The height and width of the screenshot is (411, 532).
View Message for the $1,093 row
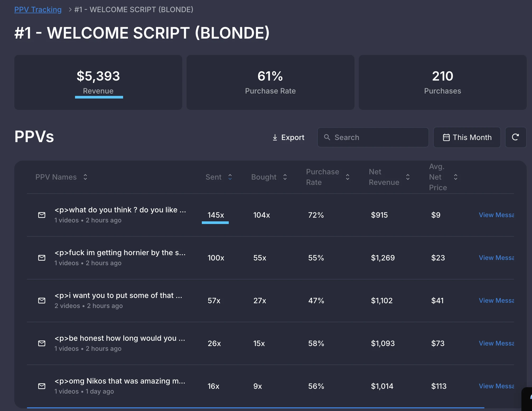[x=496, y=343]
